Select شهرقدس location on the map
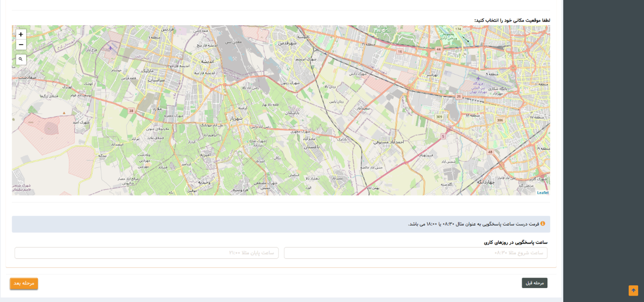Image resolution: width=644 pixels, height=302 pixels. pos(287,43)
